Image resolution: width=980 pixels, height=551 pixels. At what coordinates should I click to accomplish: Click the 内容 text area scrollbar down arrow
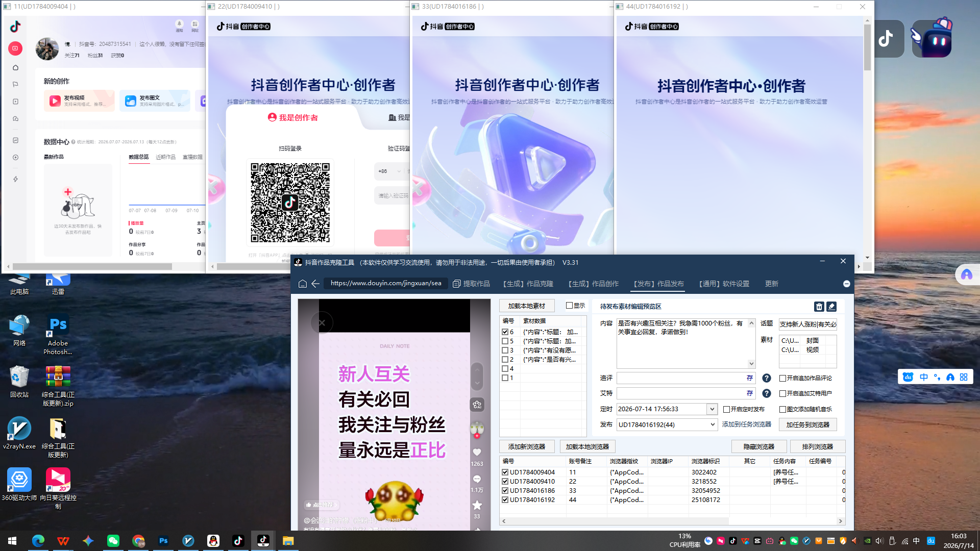point(751,364)
